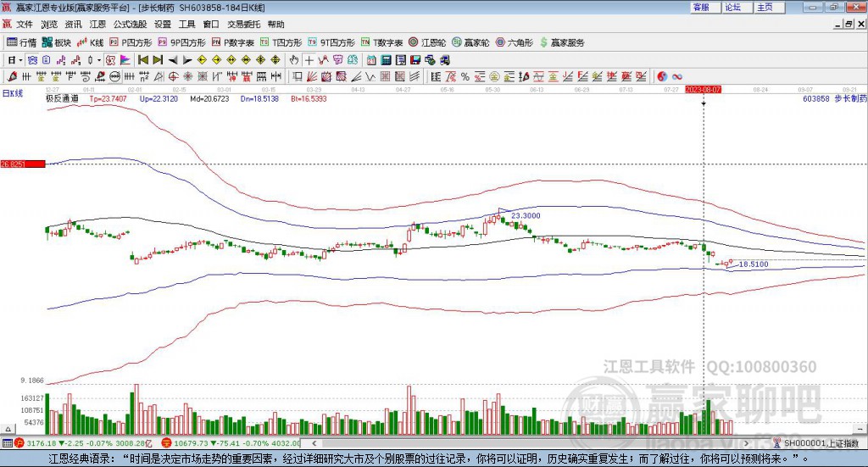Expand the 日 period dropdown arrow
This screenshot has width=868, height=467.
(21, 60)
